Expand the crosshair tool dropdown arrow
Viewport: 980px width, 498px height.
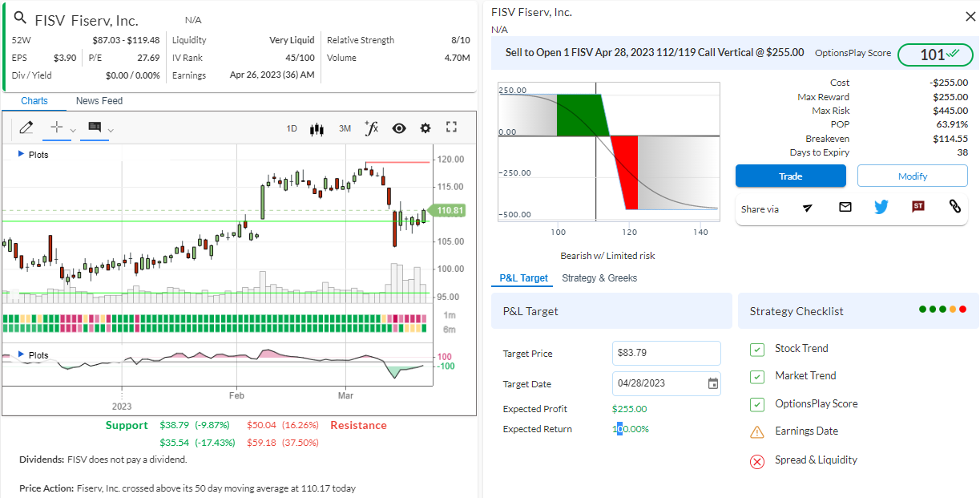[x=73, y=130]
